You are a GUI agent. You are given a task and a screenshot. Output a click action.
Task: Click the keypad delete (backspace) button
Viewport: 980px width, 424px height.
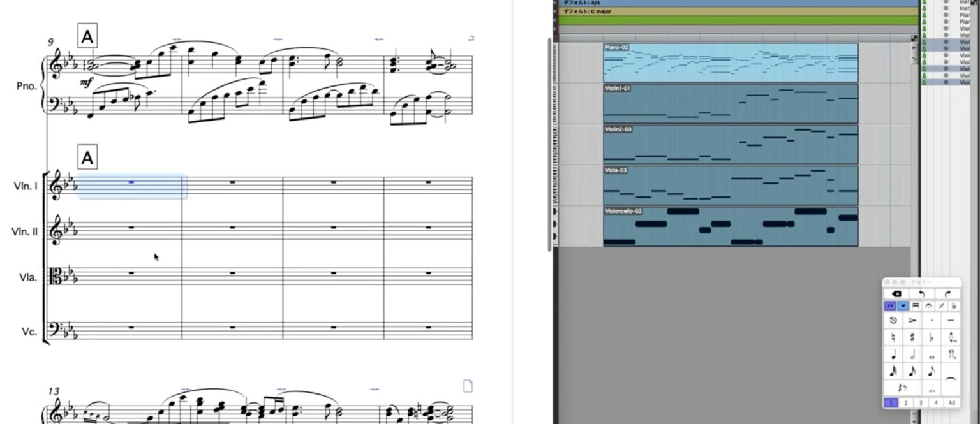(896, 294)
